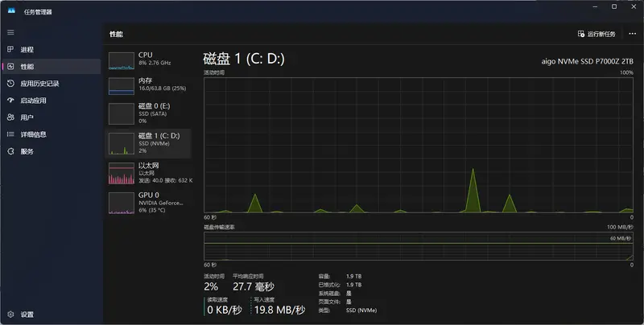This screenshot has width=644, height=325.
Task: Click the 16.0/63.8 GB (25%) memory reading
Action: tap(163, 88)
